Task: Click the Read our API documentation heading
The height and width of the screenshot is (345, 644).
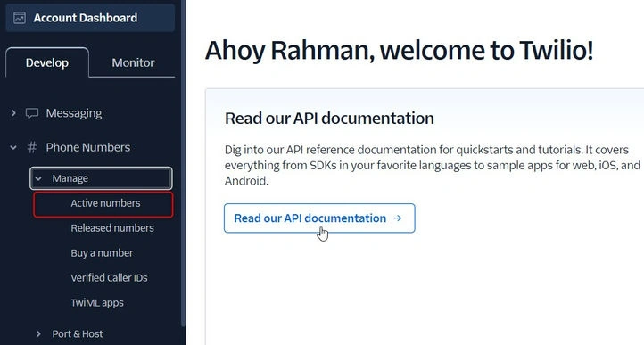Action: pyautogui.click(x=329, y=119)
